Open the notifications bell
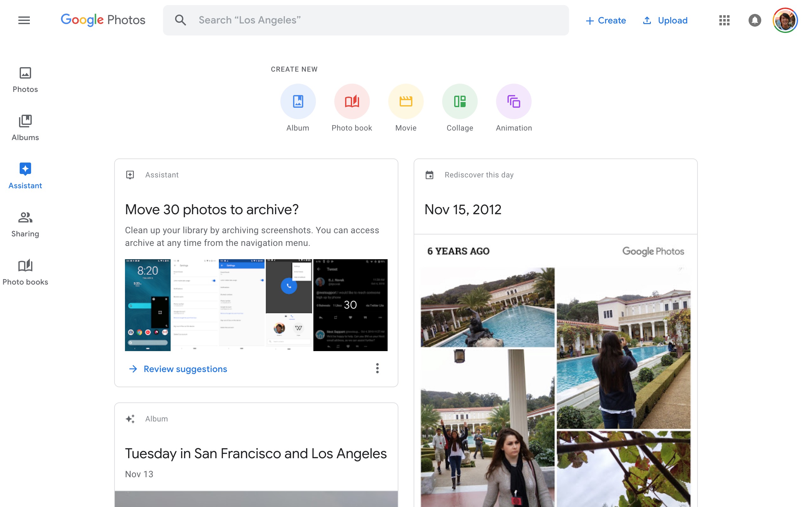Screen dimensions: 812x507 point(755,20)
